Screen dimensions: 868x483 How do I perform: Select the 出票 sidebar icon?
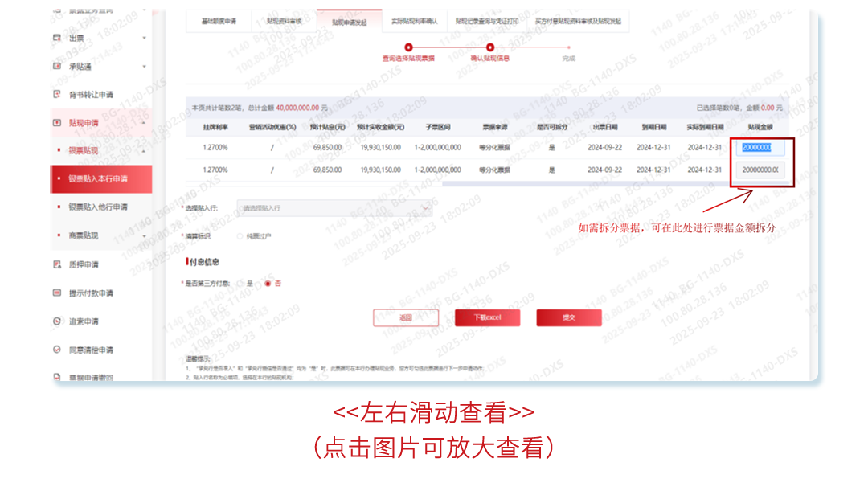coord(56,39)
